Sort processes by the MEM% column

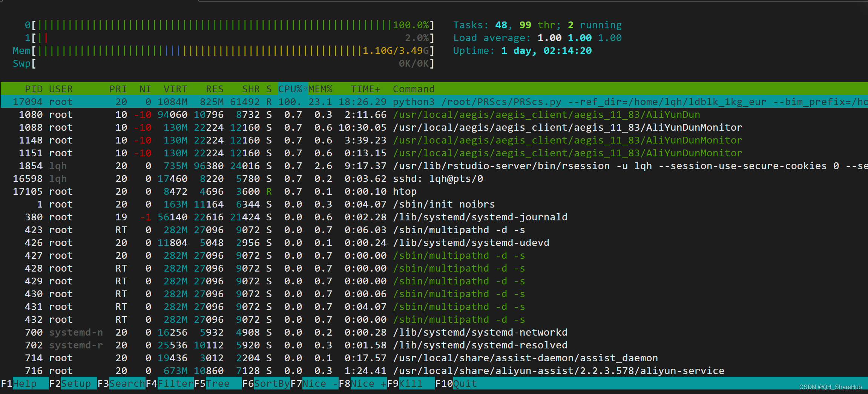pos(321,89)
